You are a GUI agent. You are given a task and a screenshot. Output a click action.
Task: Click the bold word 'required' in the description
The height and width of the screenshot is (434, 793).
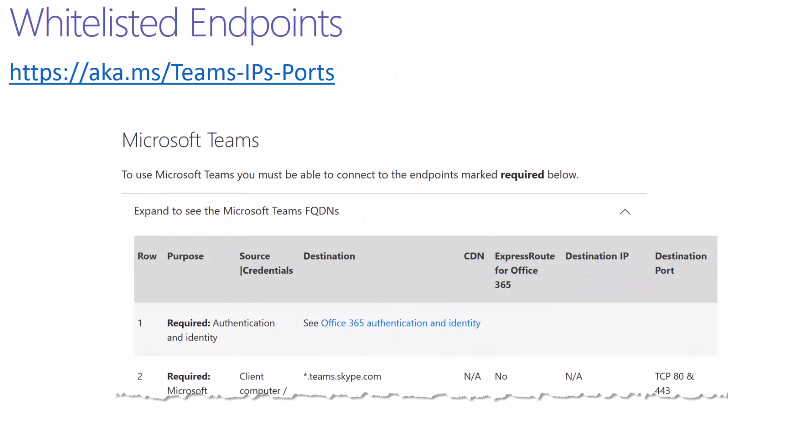(x=521, y=174)
